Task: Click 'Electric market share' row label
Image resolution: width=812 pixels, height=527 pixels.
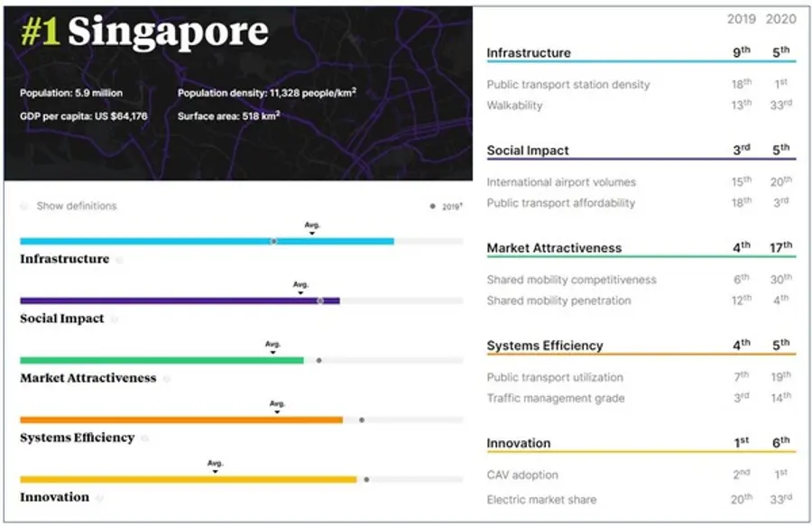Action: click(x=541, y=500)
